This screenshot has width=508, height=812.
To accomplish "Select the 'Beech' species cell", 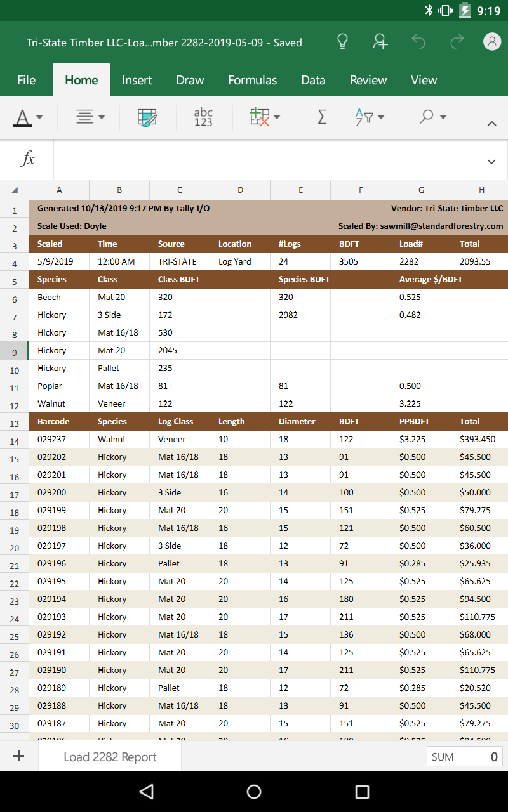I will point(59,297).
